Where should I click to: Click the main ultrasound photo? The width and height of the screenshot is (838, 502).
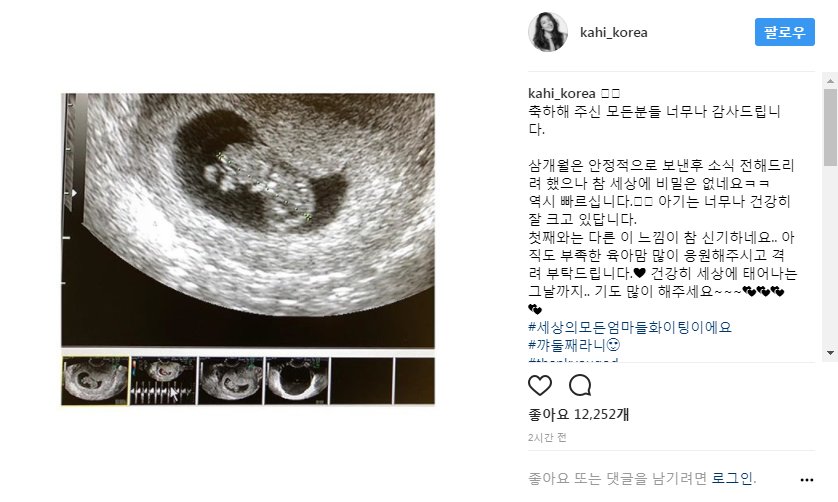[247, 220]
